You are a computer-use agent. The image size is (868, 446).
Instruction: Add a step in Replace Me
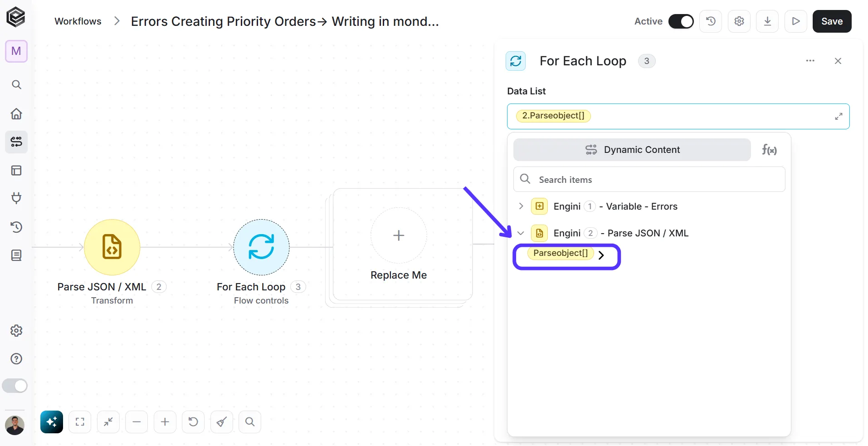pos(399,235)
